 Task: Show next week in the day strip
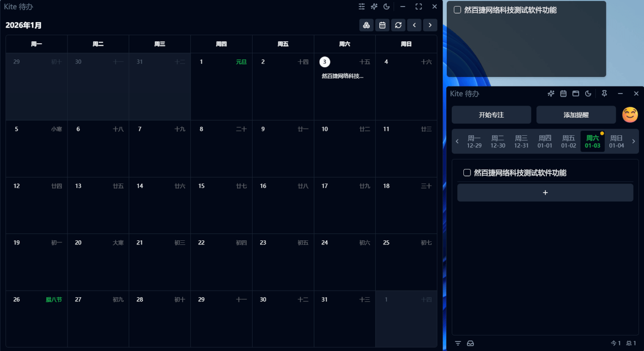[x=633, y=141]
